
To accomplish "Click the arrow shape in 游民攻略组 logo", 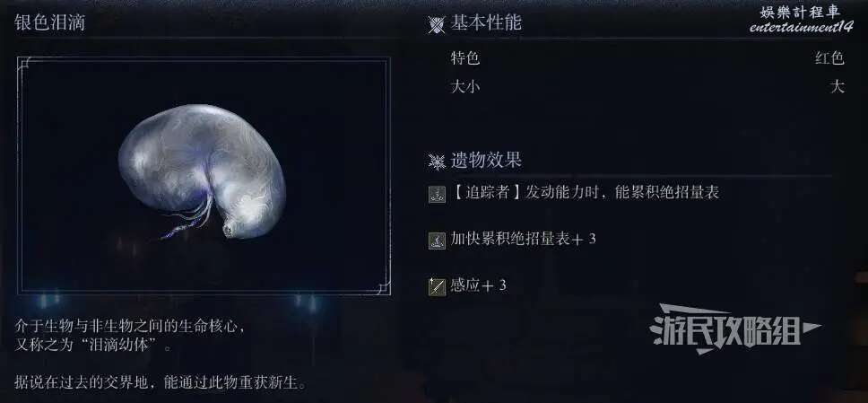I will tap(810, 327).
